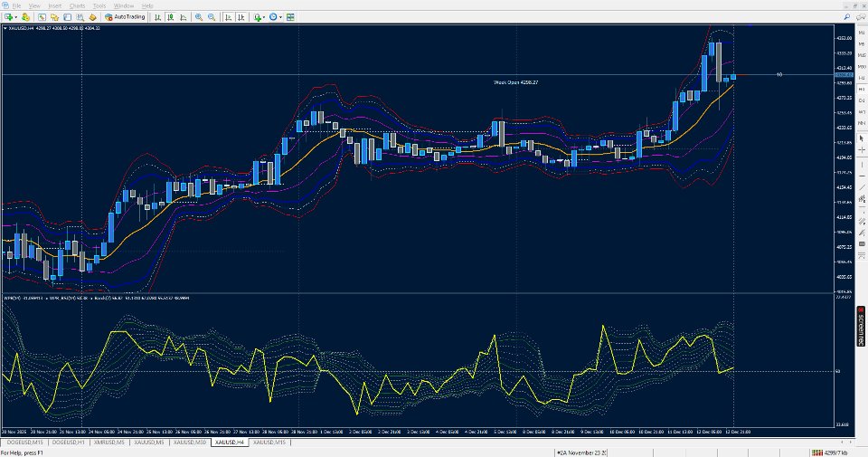Click the Week Open 4298.27 chart label
The height and width of the screenshot is (457, 868).
coord(515,82)
